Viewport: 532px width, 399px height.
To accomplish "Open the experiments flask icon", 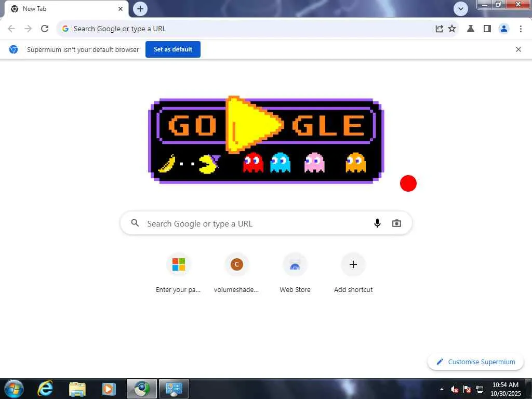I will 471,29.
